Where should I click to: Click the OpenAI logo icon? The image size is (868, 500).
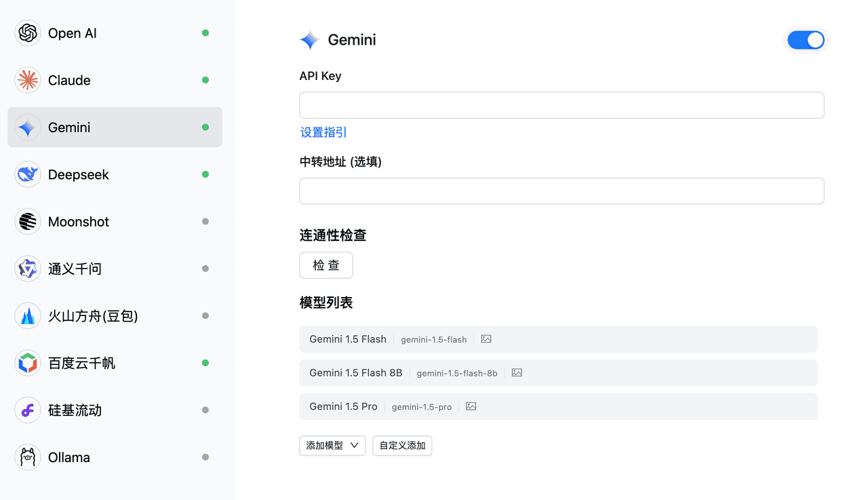28,33
